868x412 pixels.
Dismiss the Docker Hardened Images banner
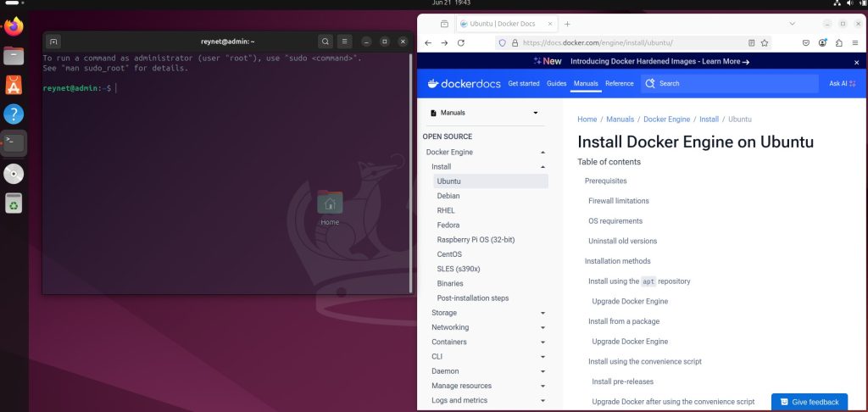pyautogui.click(x=856, y=62)
